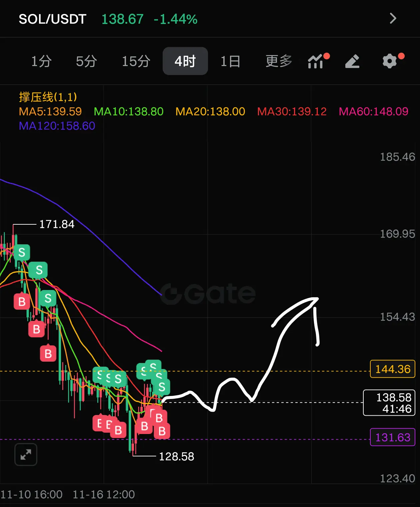420x507 pixels.
Task: Click the 128.58 low price label
Action: pyautogui.click(x=176, y=456)
